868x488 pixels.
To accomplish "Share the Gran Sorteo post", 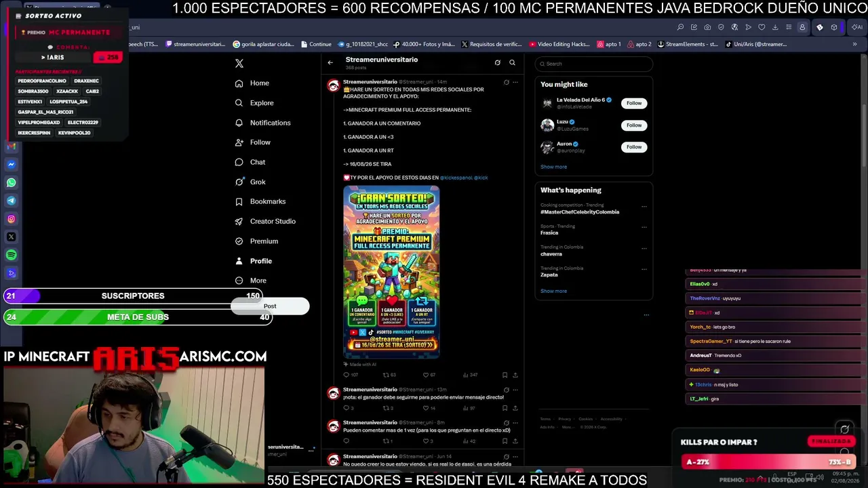I will point(515,375).
